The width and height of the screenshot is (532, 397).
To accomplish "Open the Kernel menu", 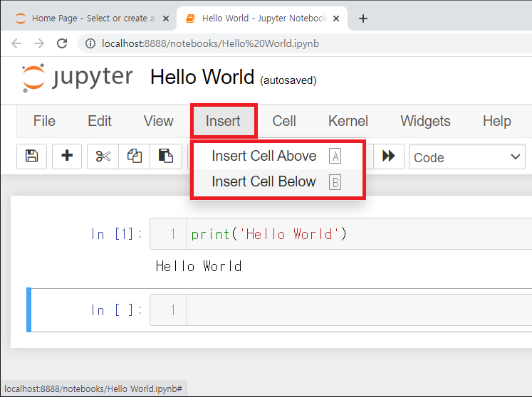I will pyautogui.click(x=348, y=121).
